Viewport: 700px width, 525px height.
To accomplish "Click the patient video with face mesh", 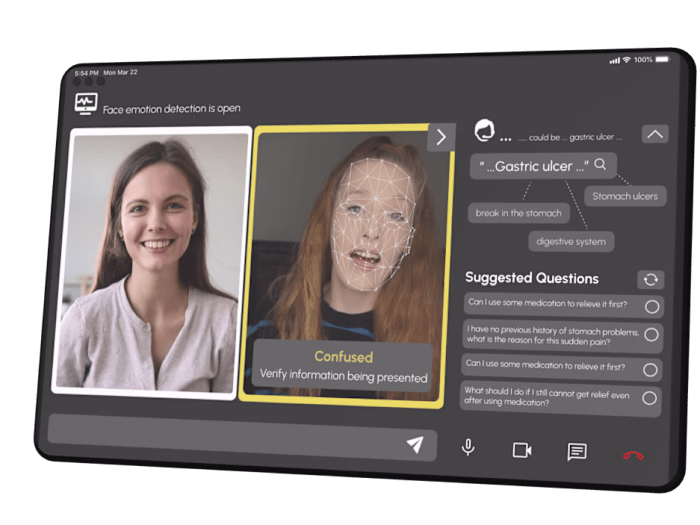I will [345, 266].
